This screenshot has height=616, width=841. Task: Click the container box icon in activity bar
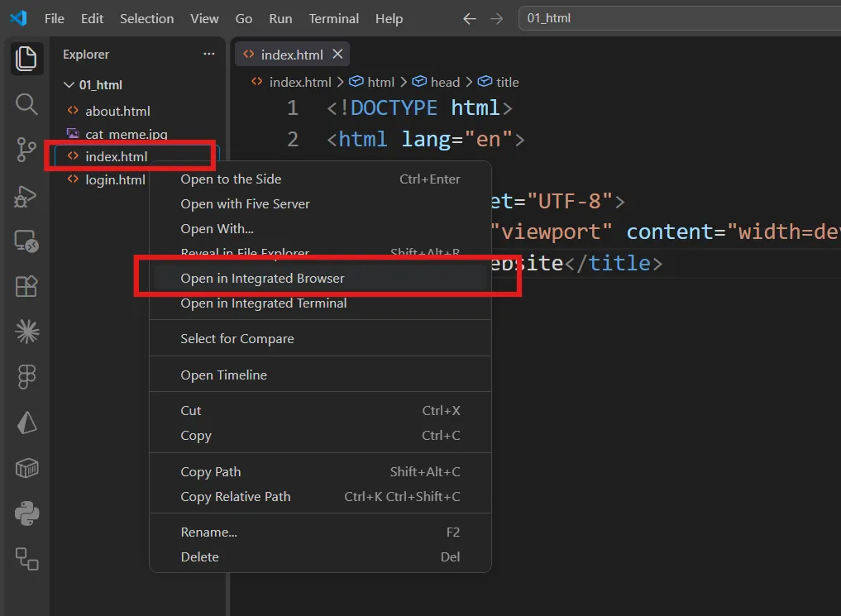26,468
